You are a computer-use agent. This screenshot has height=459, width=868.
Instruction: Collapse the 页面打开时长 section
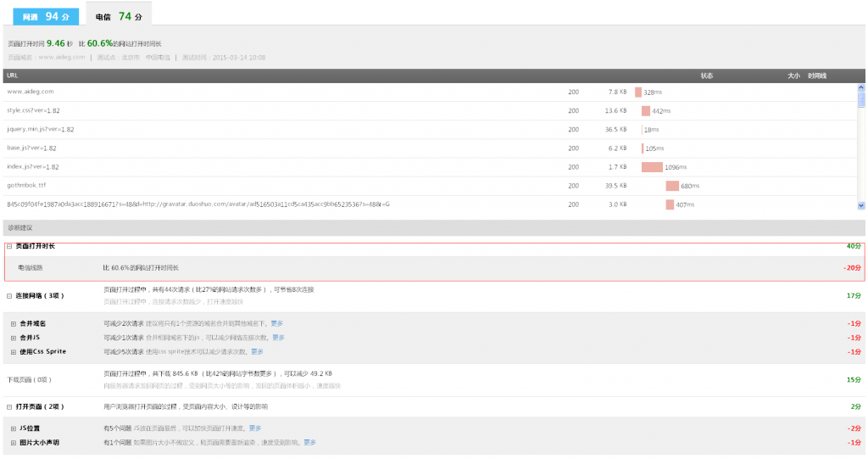coord(9,246)
